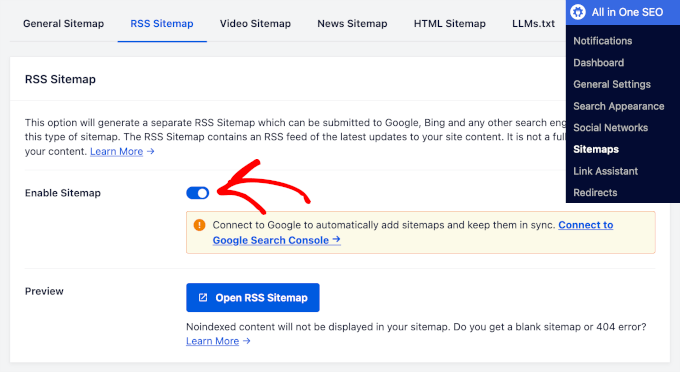Switch to the HTML Sitemap tab
Image resolution: width=680 pixels, height=372 pixels.
[450, 24]
